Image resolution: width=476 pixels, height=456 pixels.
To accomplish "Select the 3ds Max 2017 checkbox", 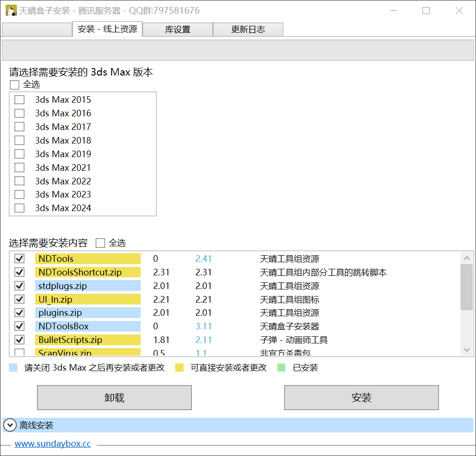I will 19,127.
